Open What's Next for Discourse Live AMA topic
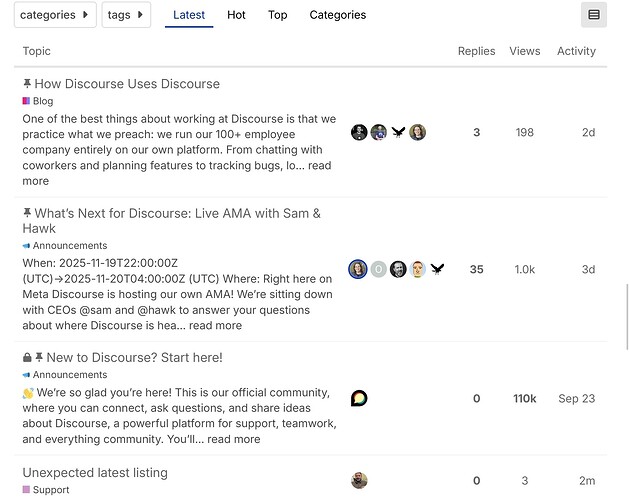The height and width of the screenshot is (500, 629). 172,221
